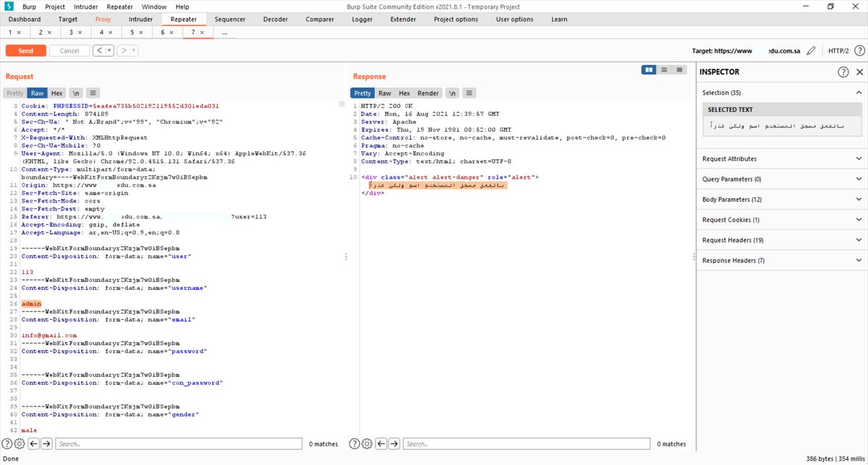Switch to the Comparer tab
Viewport: 868px width, 465px height.
pos(320,20)
